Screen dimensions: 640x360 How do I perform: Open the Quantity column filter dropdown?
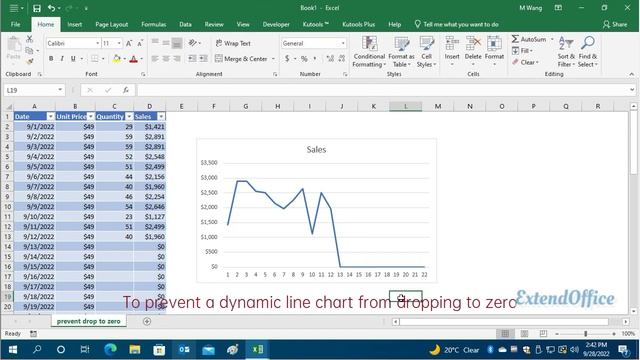(129, 117)
